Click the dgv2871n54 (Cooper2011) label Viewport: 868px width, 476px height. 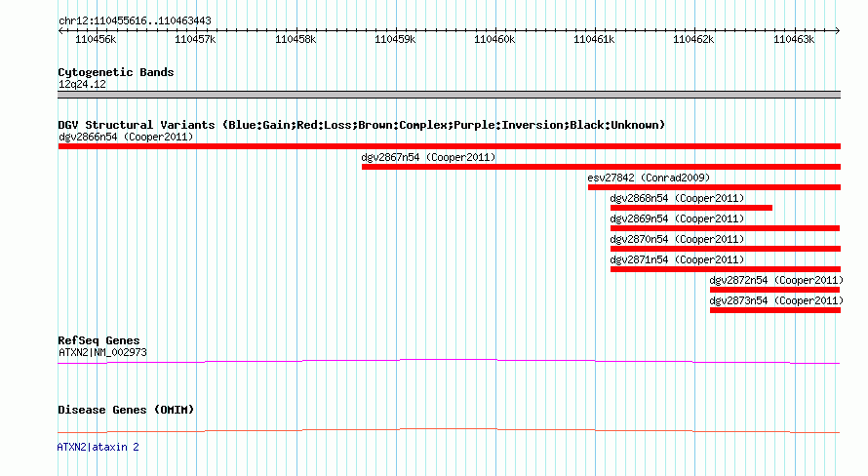[677, 259]
